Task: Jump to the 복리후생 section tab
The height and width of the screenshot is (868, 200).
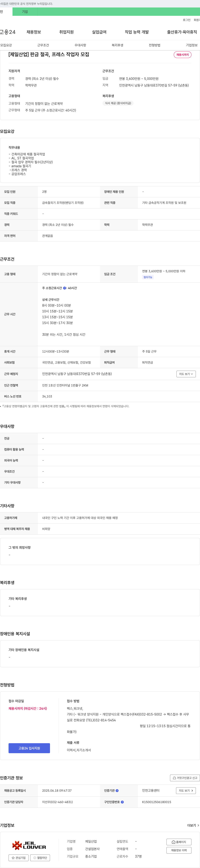Action: tap(117, 45)
